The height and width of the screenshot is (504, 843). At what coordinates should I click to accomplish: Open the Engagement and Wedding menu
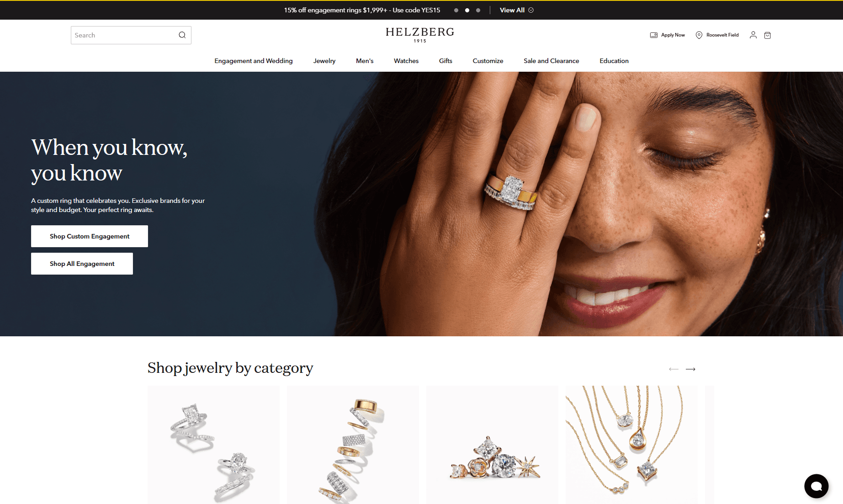coord(254,61)
